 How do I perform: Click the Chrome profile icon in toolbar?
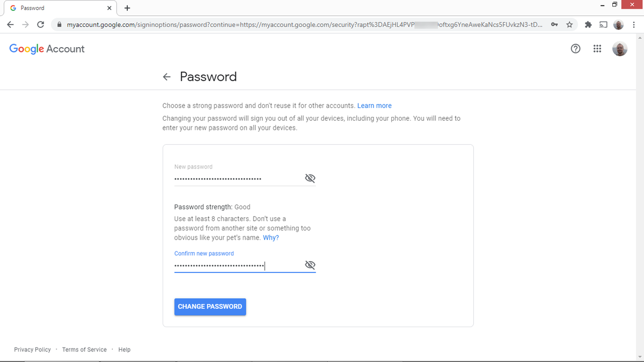pos(618,24)
